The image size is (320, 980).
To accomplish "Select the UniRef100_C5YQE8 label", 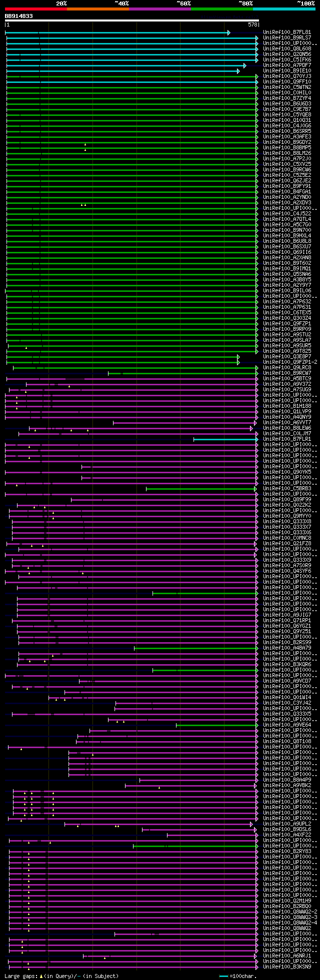I will [287, 115].
